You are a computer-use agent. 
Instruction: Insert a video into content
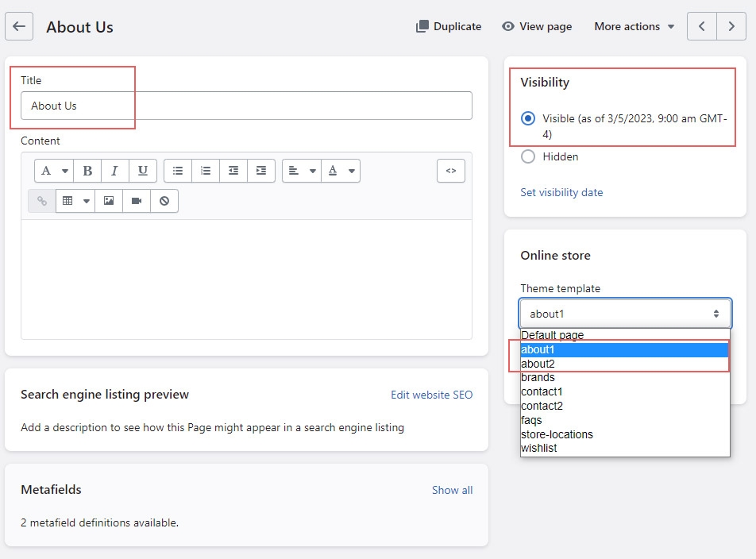click(136, 201)
